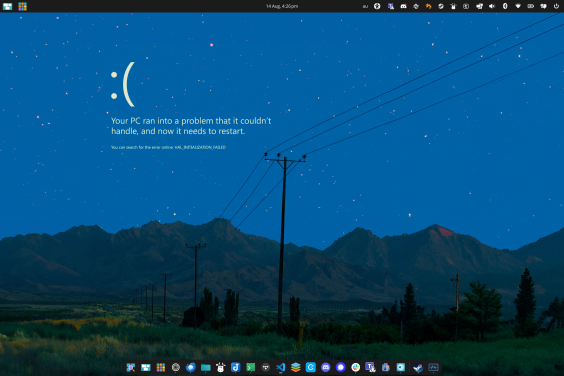Open the launcher search icon in the dock
Viewport: 564px width, 376px height.
tap(131, 367)
